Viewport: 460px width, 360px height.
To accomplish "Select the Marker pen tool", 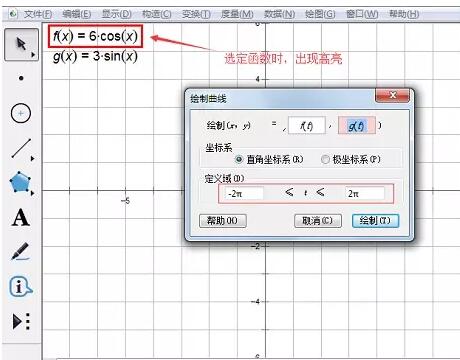I will pyautogui.click(x=20, y=252).
